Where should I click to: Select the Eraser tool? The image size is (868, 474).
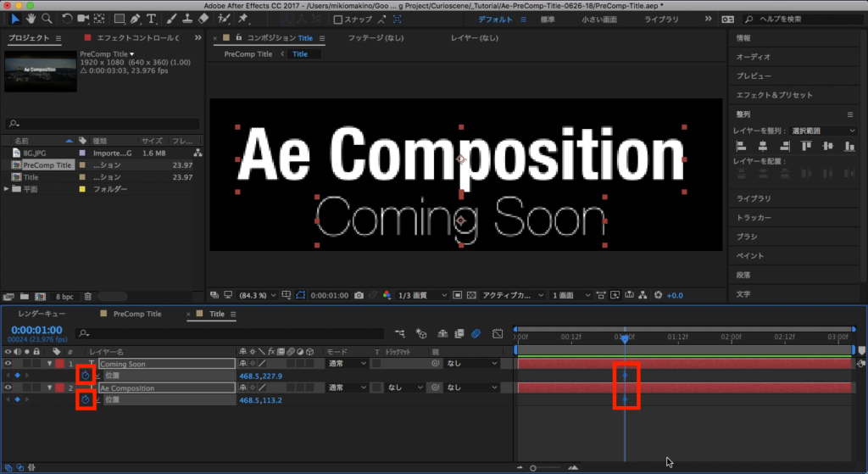[x=203, y=19]
